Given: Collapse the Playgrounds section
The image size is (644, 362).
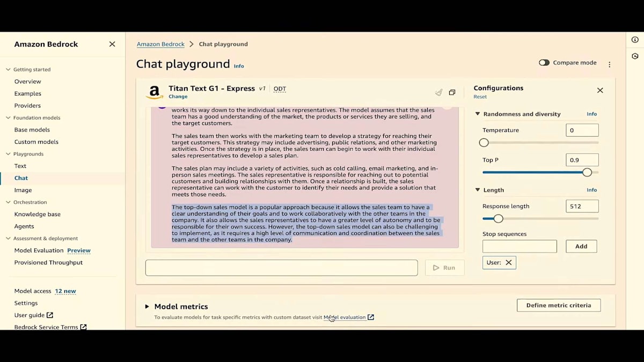Looking at the screenshot, I should pos(8,154).
